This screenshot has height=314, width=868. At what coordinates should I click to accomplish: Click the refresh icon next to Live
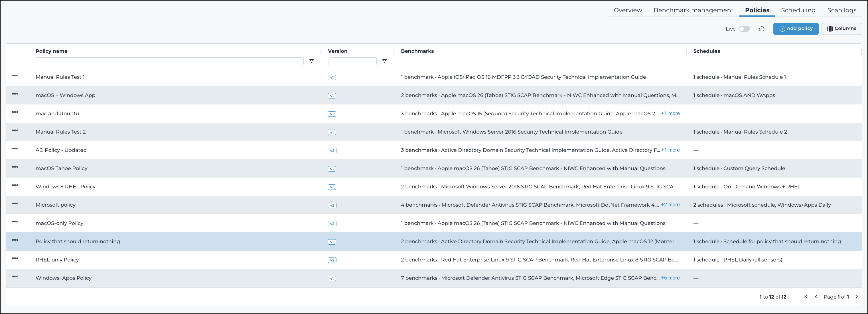[x=762, y=29]
